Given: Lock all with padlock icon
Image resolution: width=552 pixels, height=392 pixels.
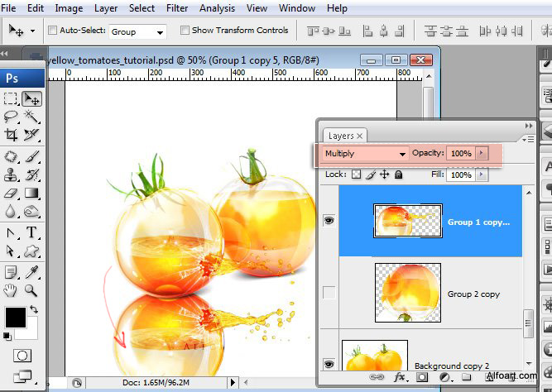Looking at the screenshot, I should pyautogui.click(x=398, y=175).
